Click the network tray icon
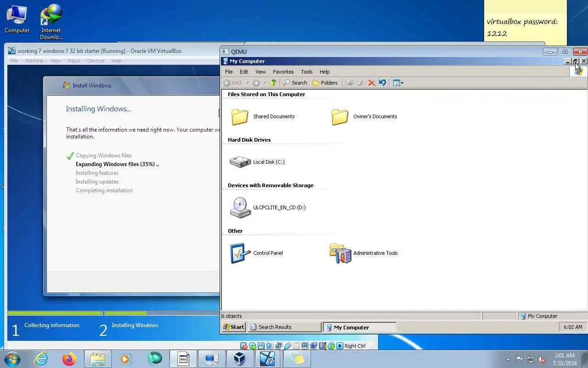This screenshot has width=588, height=368. tap(531, 359)
